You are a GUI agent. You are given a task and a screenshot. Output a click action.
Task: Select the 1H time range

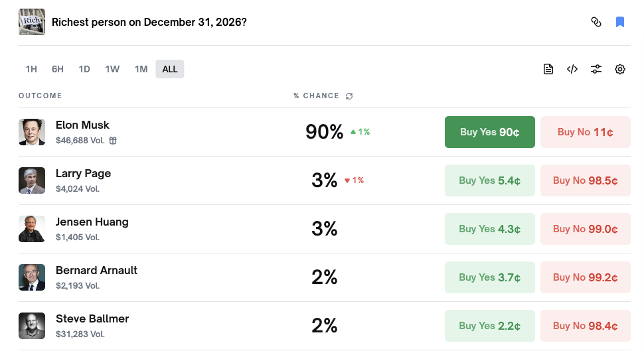31,69
